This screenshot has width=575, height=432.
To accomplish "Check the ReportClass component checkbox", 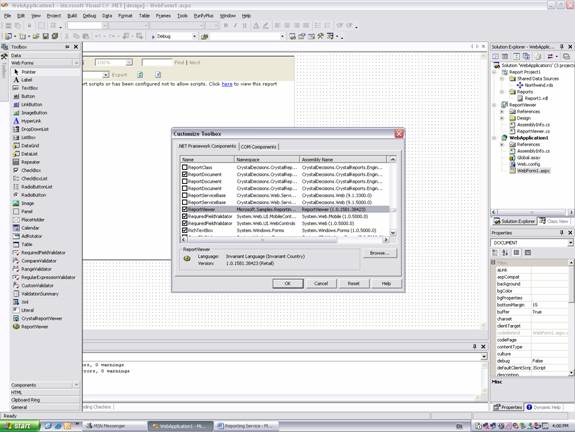I will coord(185,167).
